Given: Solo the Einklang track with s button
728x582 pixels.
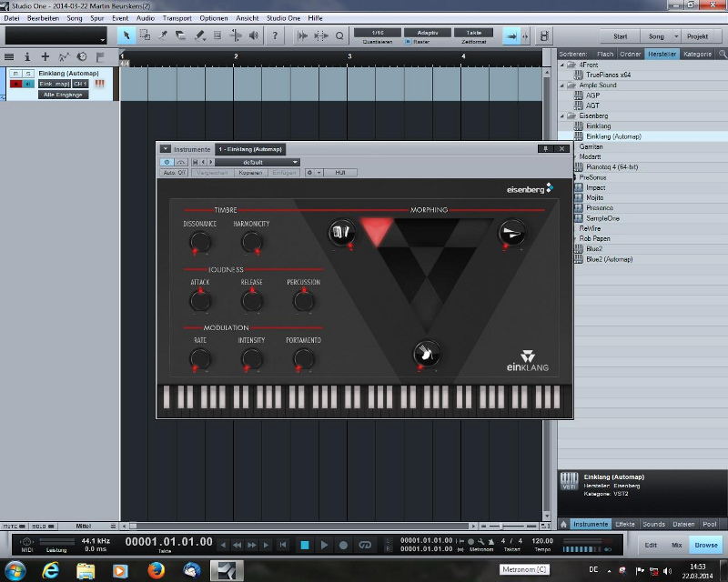Looking at the screenshot, I should (28, 74).
